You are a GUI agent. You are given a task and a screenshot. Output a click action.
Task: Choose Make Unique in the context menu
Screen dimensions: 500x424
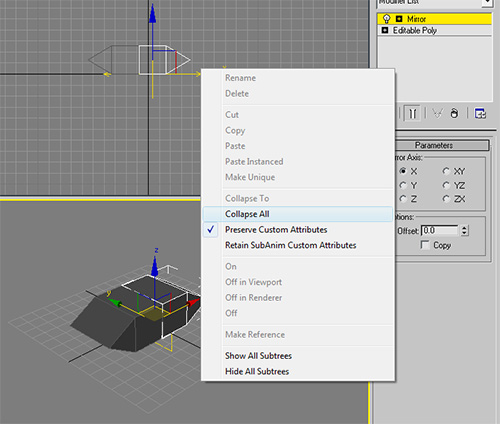(x=298, y=177)
